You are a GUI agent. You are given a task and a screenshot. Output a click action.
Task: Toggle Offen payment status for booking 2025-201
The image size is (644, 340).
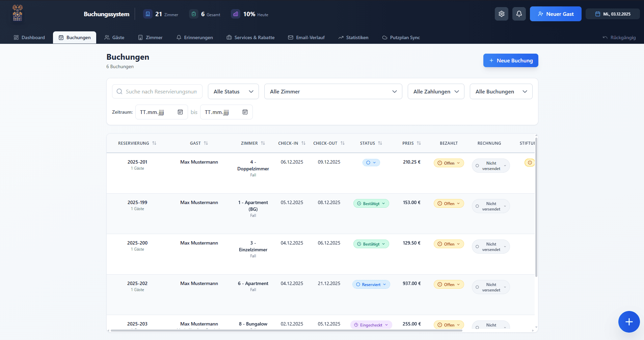coord(449,163)
